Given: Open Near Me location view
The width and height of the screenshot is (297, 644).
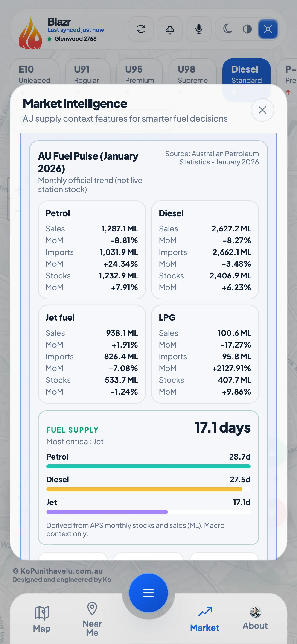Looking at the screenshot, I should [x=92, y=618].
